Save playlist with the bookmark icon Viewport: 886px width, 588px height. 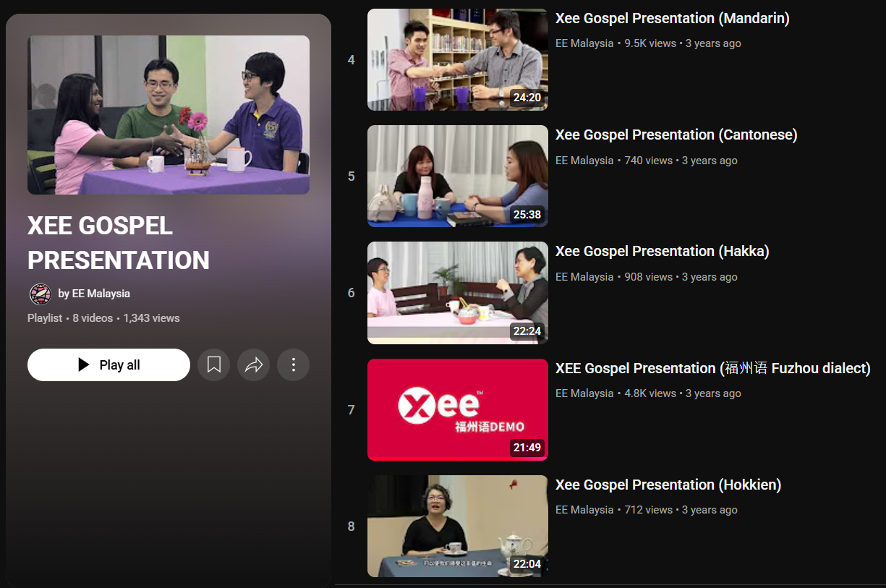click(214, 365)
